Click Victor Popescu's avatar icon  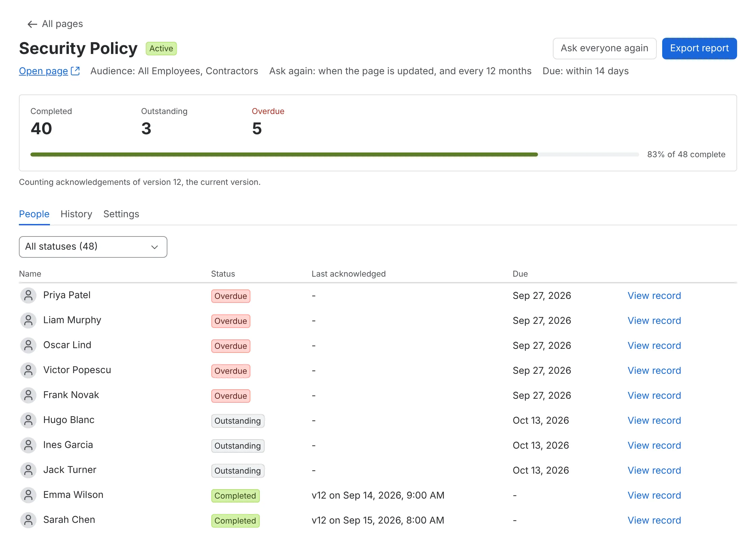[x=28, y=370]
